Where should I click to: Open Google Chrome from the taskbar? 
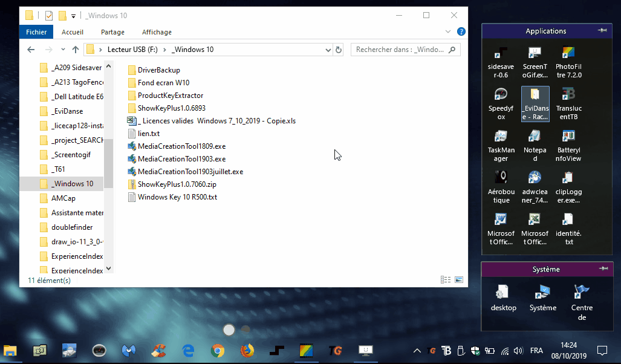(x=218, y=351)
